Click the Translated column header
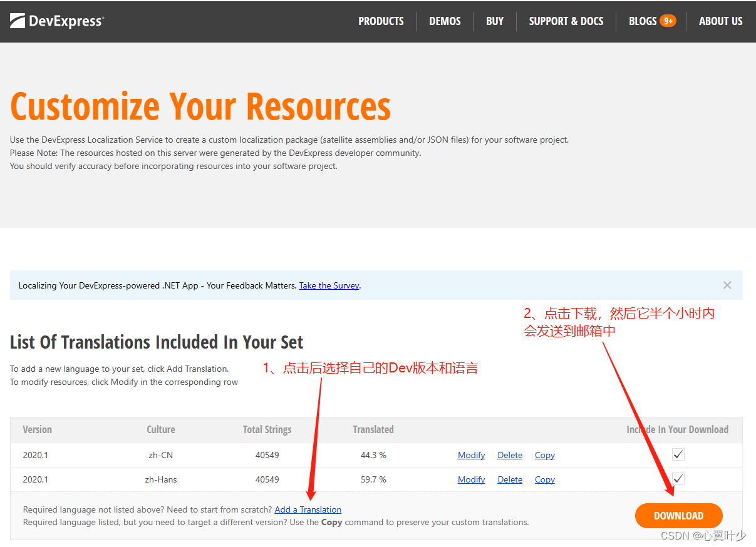The image size is (756, 547). pos(373,429)
